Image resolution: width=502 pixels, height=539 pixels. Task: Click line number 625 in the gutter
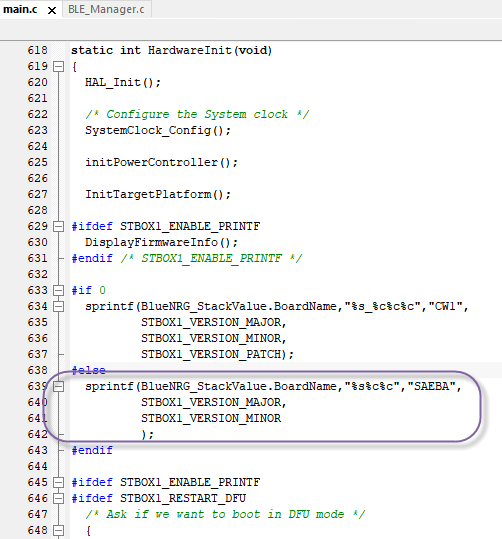(x=37, y=162)
